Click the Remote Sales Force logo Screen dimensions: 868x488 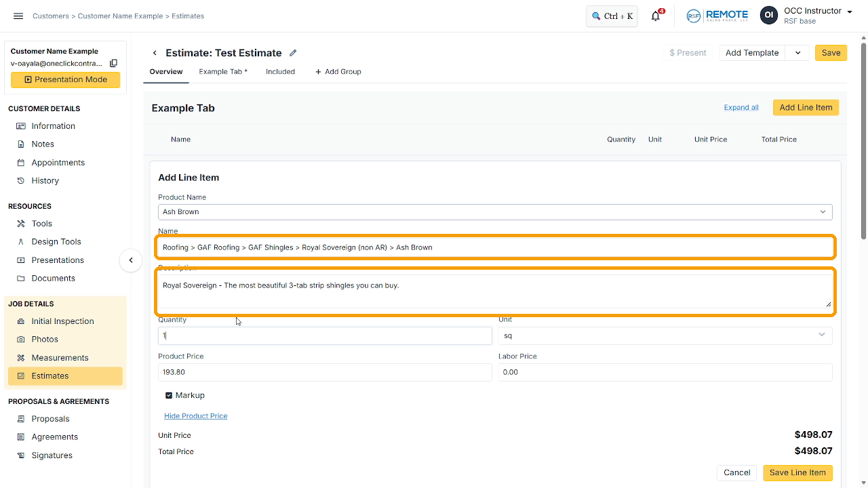pyautogui.click(x=717, y=16)
